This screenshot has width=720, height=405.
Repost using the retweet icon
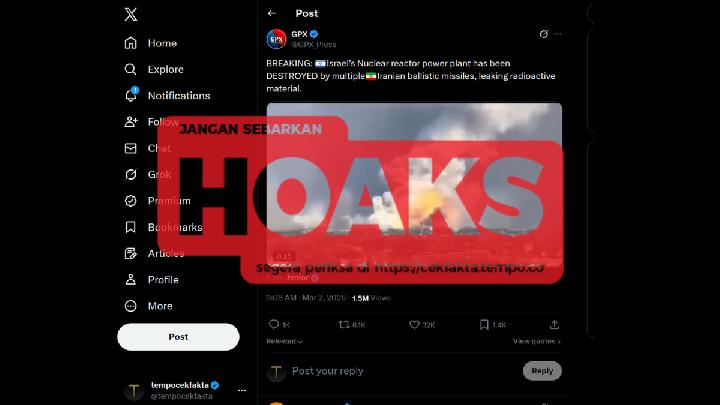(344, 325)
